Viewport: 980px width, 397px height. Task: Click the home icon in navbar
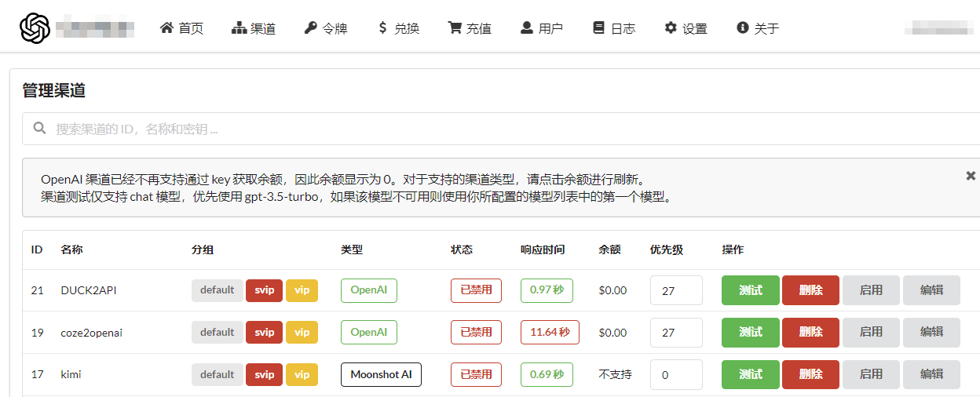[166, 28]
